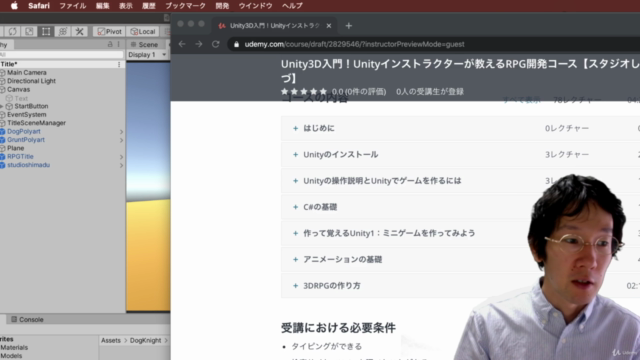The width and height of the screenshot is (640, 360).
Task: Click the Unity3D入門 browser tab title
Action: click(x=275, y=26)
